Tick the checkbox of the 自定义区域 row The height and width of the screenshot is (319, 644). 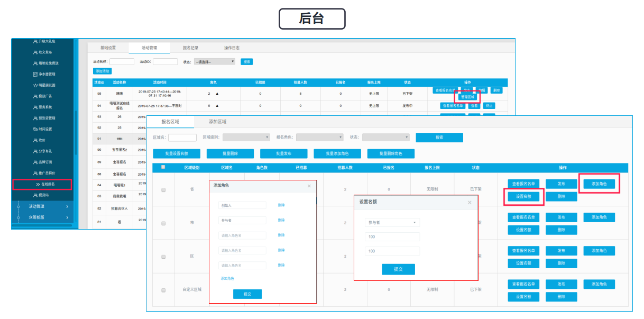(163, 290)
